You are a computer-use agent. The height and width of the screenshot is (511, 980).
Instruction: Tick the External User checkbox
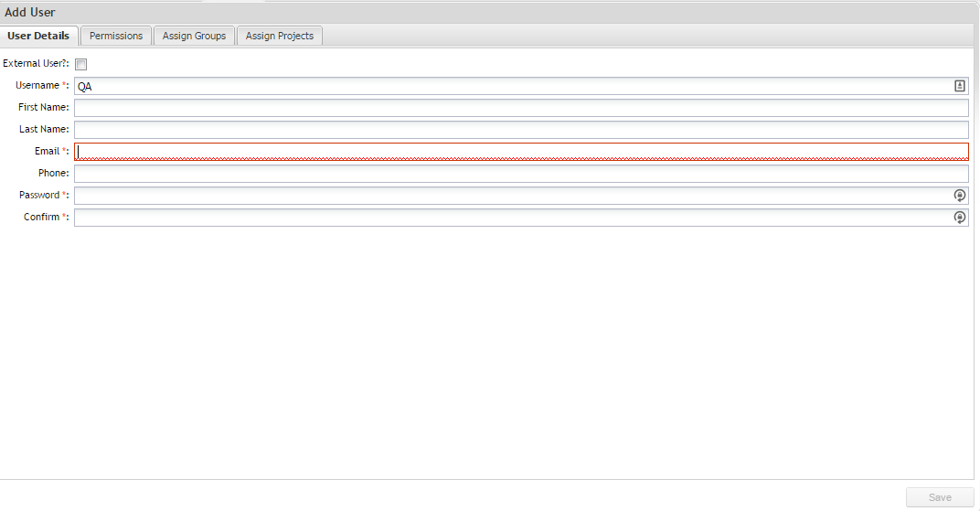coord(80,64)
